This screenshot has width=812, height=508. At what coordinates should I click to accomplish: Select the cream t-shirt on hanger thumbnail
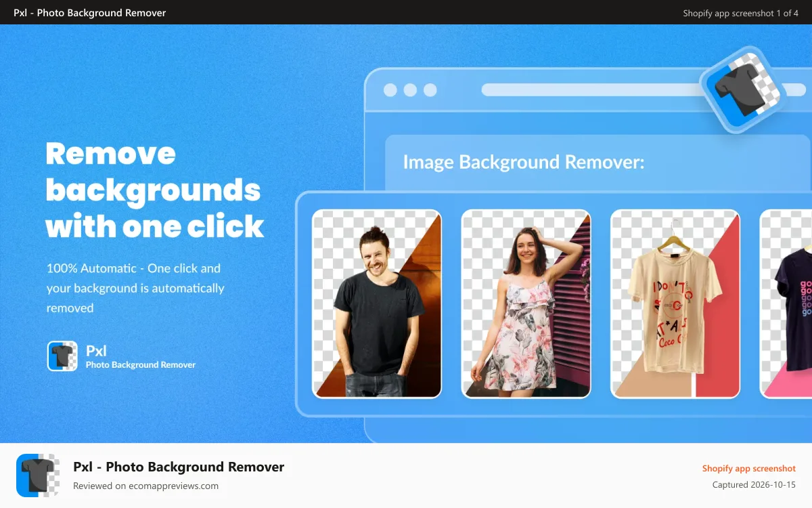pyautogui.click(x=675, y=303)
